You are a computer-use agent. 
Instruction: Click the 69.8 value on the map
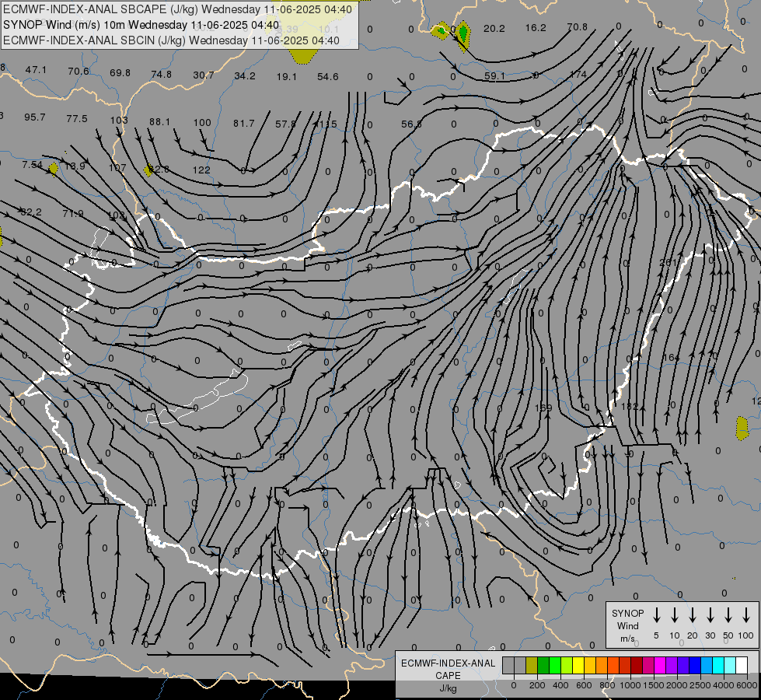tap(120, 73)
